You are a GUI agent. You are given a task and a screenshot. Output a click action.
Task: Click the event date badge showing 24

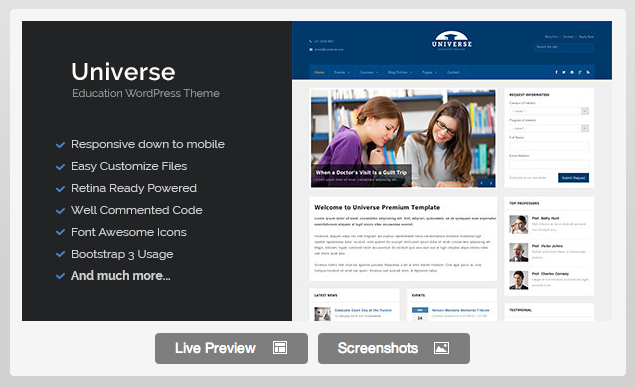point(420,314)
